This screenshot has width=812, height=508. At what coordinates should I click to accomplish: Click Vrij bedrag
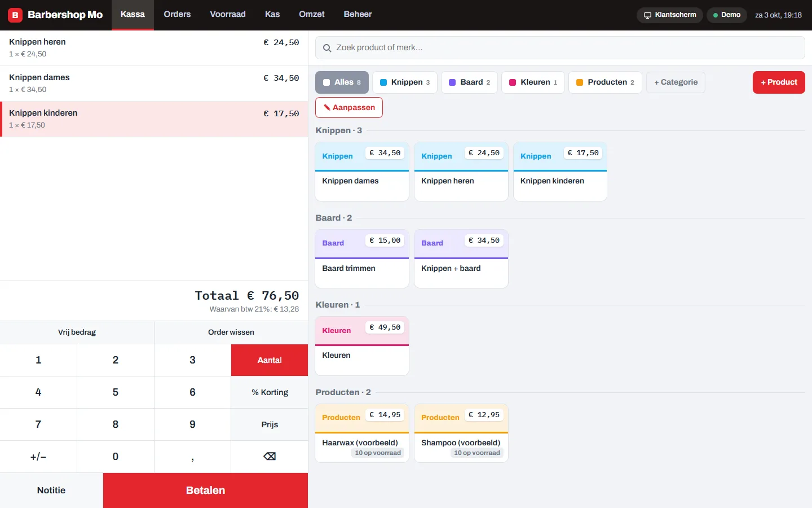(77, 332)
